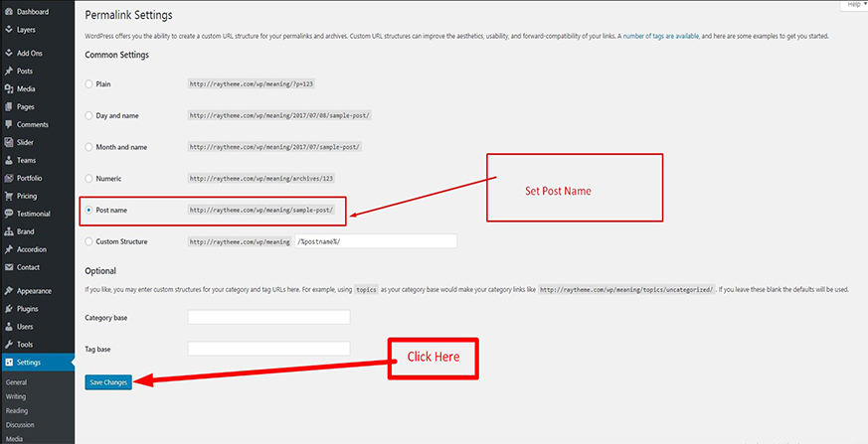Open Users via its person icon
The image size is (868, 444).
(8, 327)
